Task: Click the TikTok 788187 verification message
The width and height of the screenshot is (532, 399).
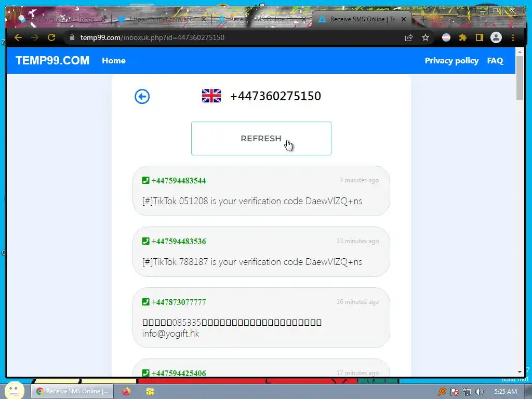Action: (252, 262)
